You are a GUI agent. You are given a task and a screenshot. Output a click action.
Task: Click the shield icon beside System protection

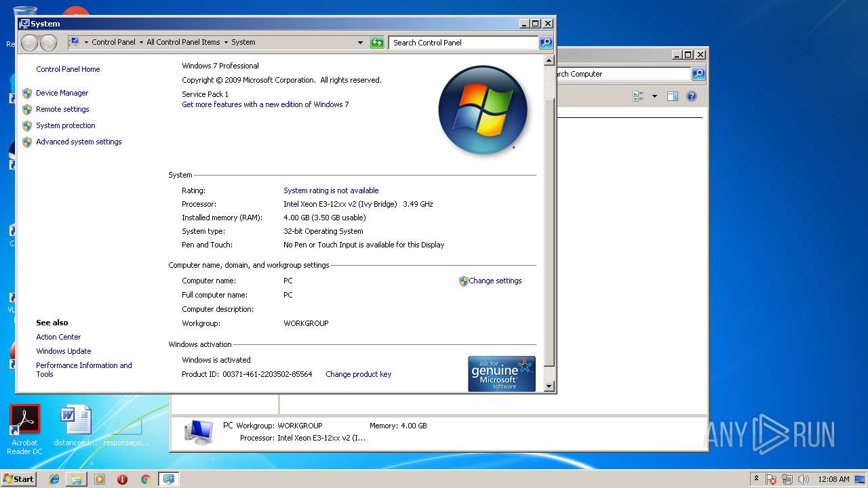coord(27,126)
